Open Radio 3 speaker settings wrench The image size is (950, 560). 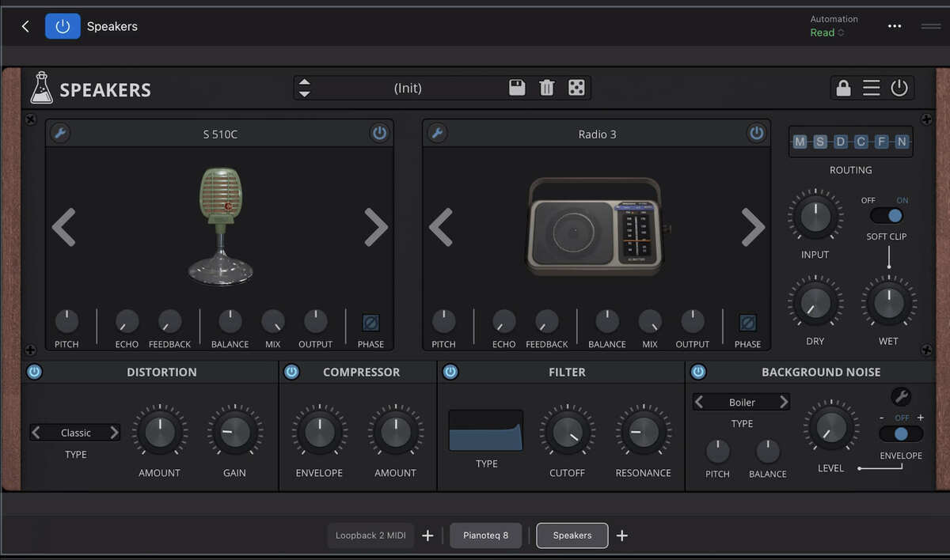437,133
